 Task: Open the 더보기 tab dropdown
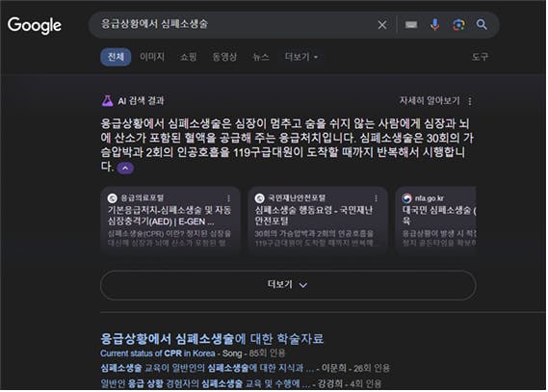click(x=300, y=57)
